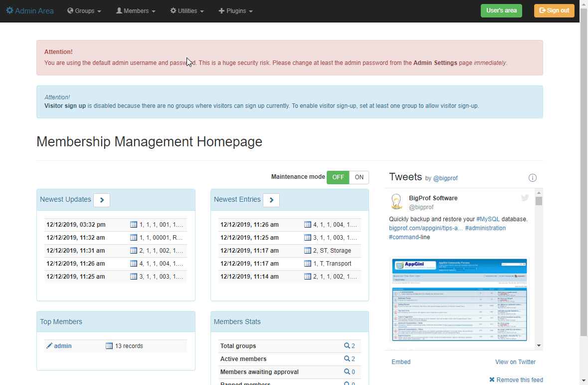Click table icon for 11:31 am update
Image resolution: width=588 pixels, height=385 pixels.
coord(134,251)
